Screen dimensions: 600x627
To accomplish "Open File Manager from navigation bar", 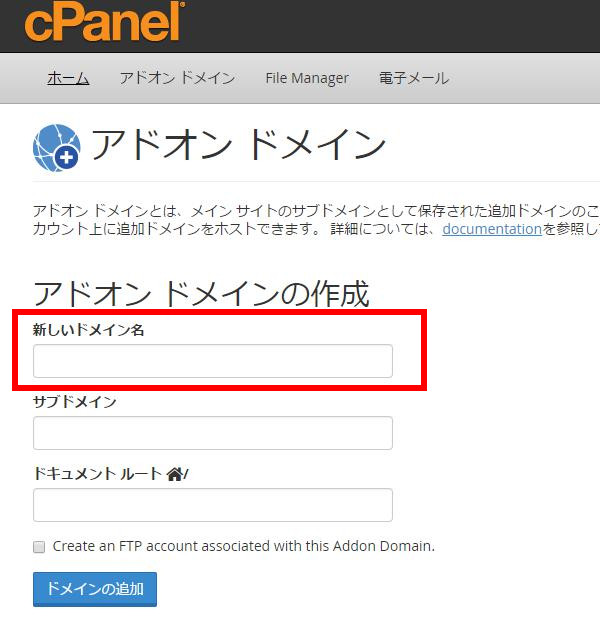I will click(x=307, y=78).
